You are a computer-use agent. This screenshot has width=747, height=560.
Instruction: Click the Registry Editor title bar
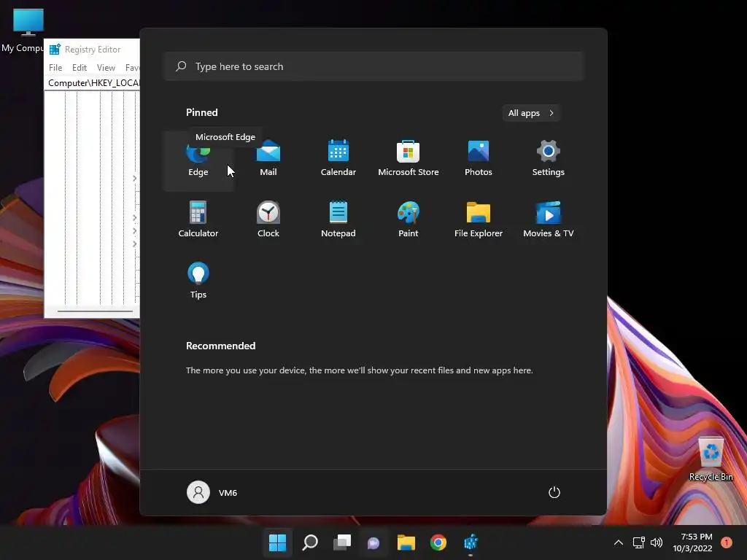pyautogui.click(x=93, y=50)
